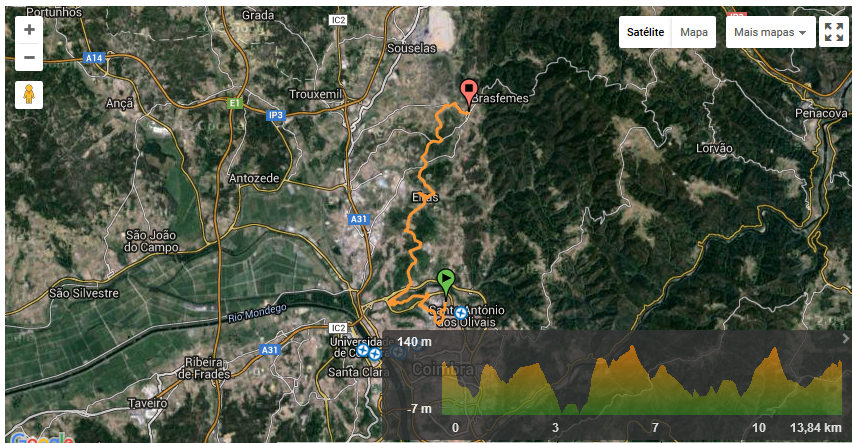Click the hospital icon near Santo António dos Olivais

click(x=461, y=313)
